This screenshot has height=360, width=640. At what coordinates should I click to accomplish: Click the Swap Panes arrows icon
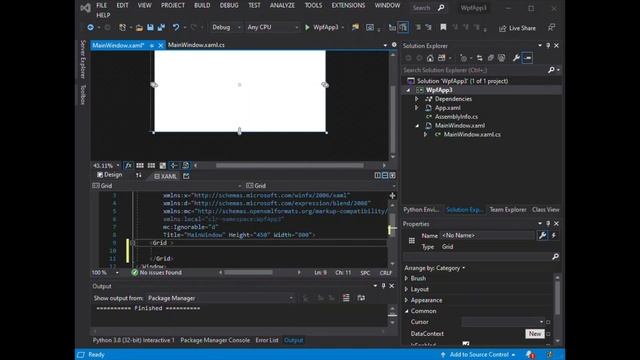139,176
